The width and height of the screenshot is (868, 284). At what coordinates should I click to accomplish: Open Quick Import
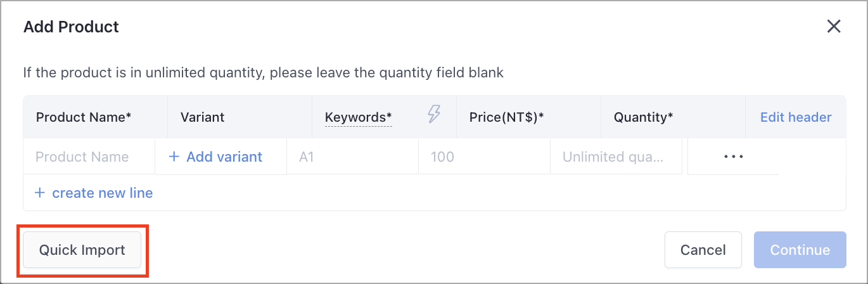[x=82, y=250]
